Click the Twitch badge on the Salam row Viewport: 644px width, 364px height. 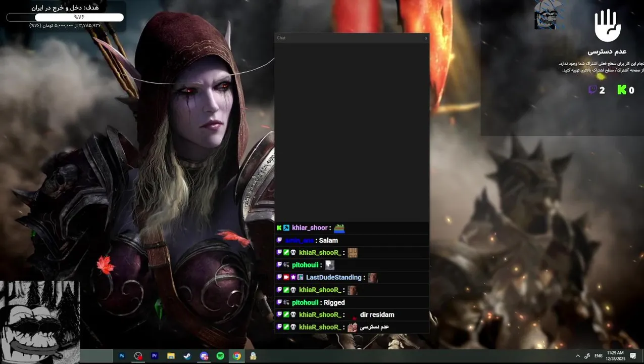[279, 240]
